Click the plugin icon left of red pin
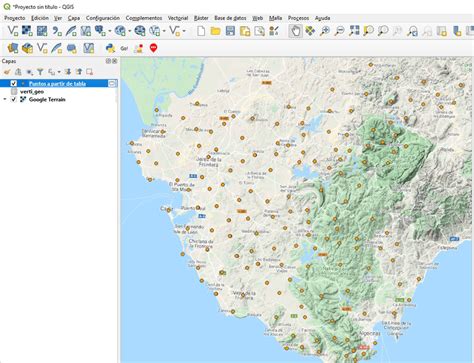This screenshot has width=474, height=363. 138,48
